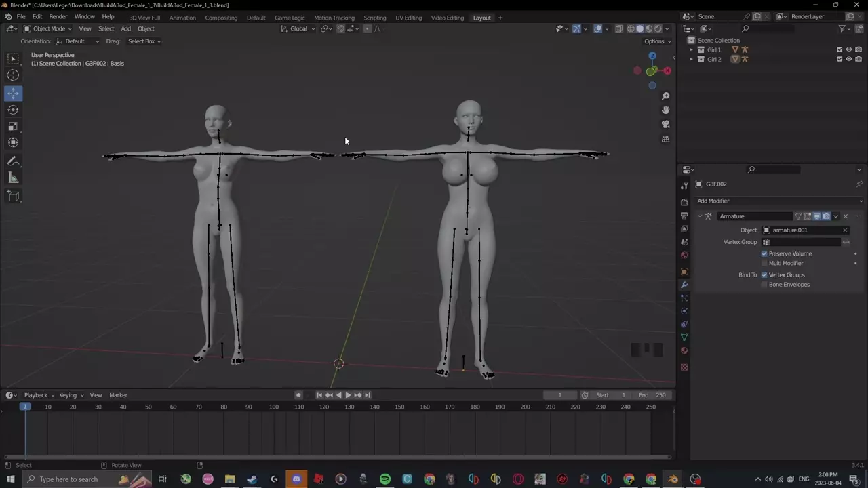Select the Rotate tool

coord(13,110)
